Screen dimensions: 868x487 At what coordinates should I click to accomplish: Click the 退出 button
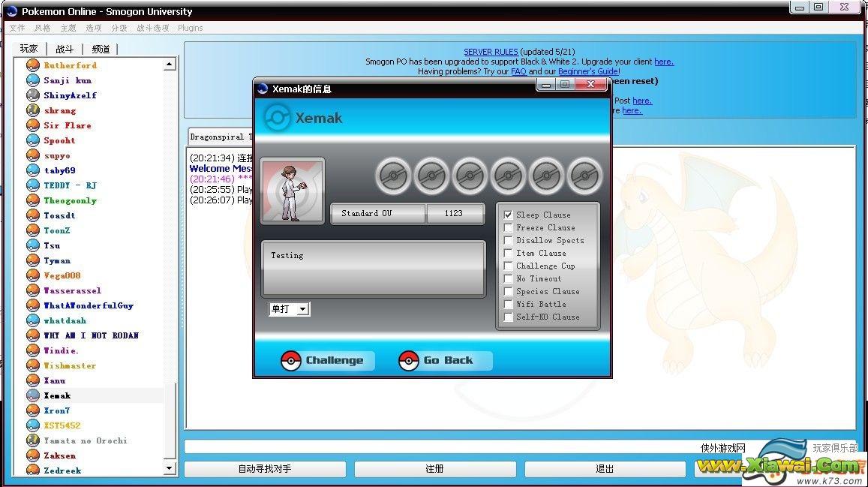click(x=605, y=469)
